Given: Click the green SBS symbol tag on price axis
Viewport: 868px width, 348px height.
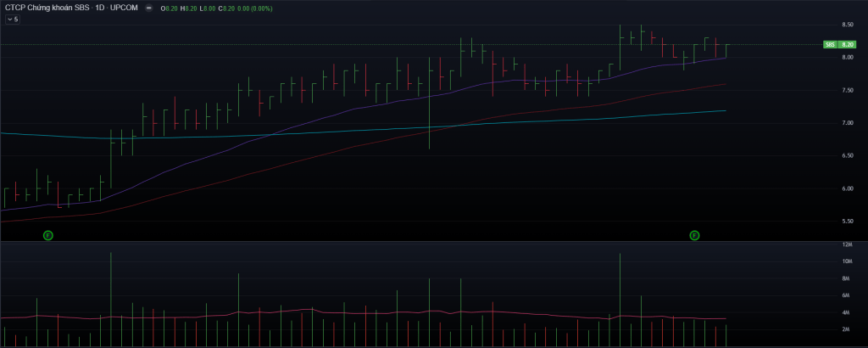Looking at the screenshot, I should click(830, 44).
